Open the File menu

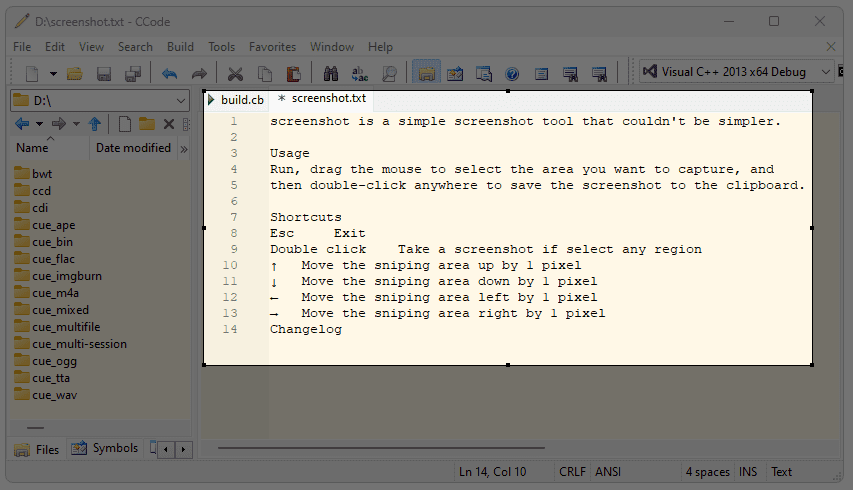(22, 47)
